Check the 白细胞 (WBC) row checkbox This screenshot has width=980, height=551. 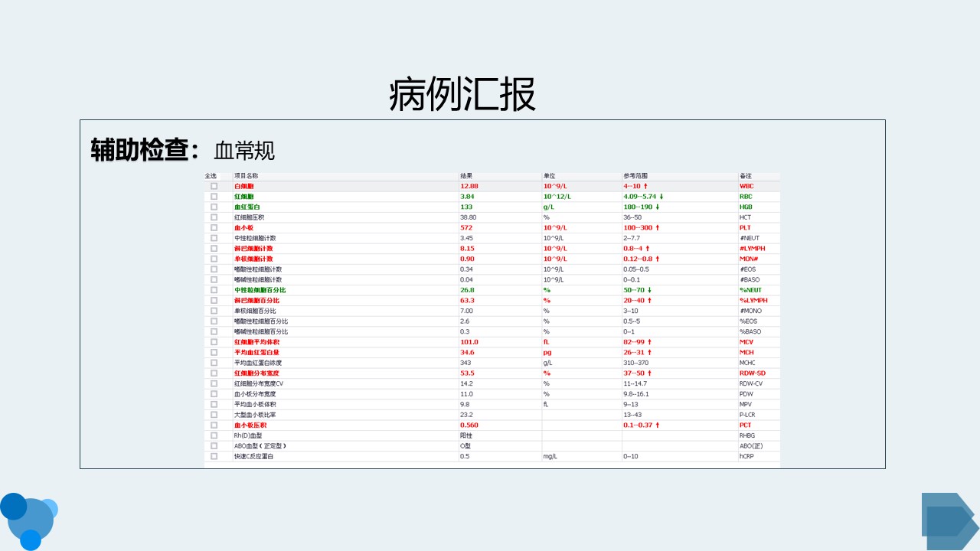pyautogui.click(x=214, y=186)
